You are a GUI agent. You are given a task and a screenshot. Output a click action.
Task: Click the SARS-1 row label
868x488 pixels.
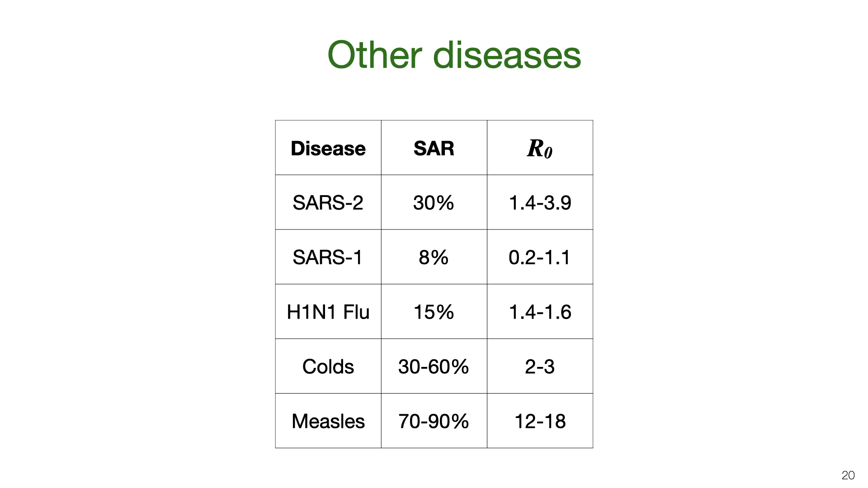click(x=328, y=257)
